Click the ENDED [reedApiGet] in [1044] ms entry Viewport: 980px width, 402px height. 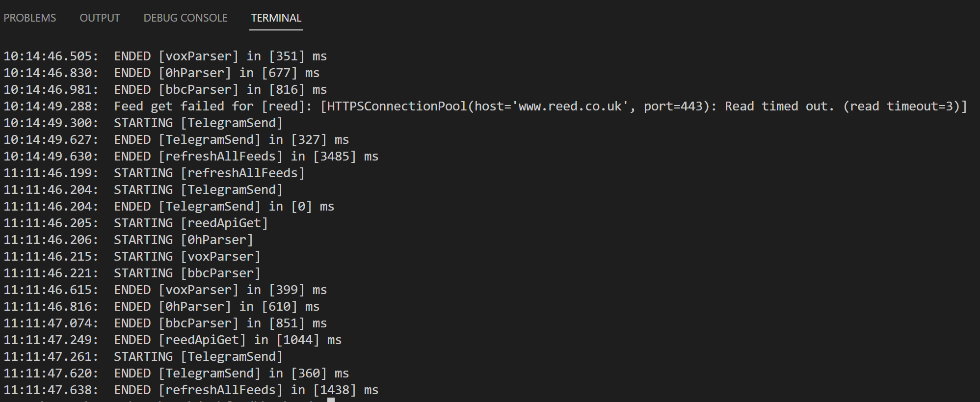(173, 340)
